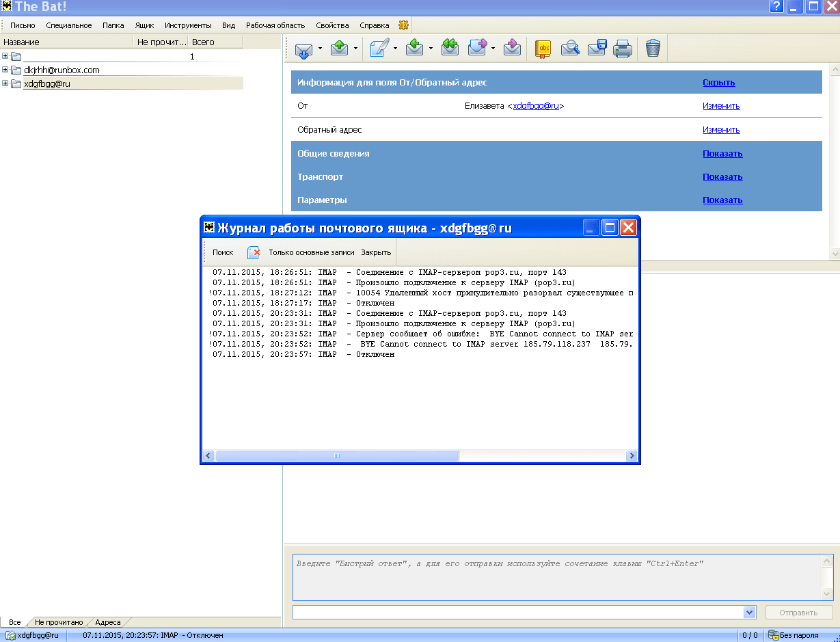Click the Не прочит... column header
The width and height of the screenshot is (840, 642).
[161, 42]
